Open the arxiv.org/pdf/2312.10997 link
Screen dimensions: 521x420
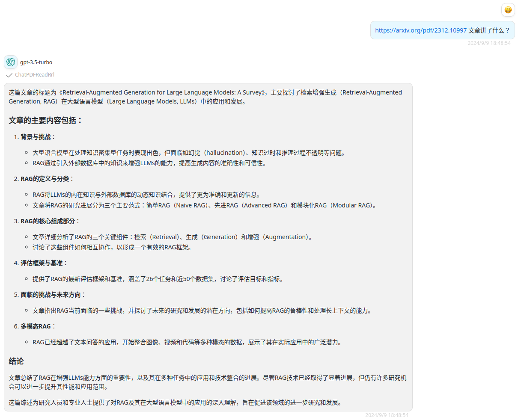pyautogui.click(x=421, y=30)
